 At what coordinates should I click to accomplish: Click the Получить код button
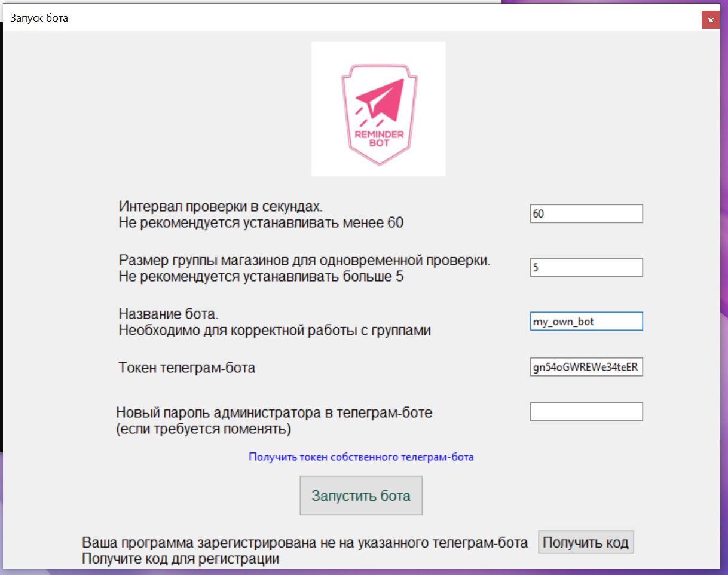click(585, 543)
